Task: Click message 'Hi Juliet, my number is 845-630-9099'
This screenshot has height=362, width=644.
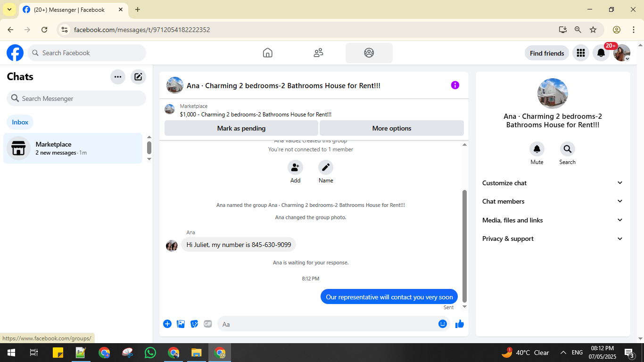Action: point(239,245)
